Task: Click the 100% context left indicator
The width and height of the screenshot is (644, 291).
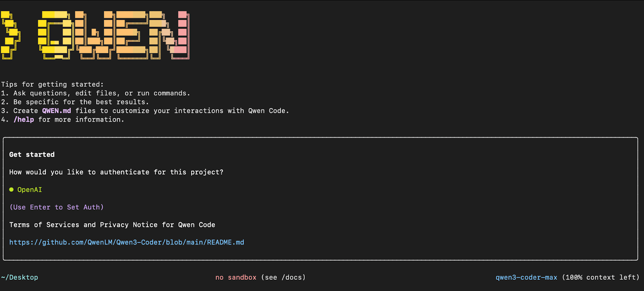Action: coord(601,277)
